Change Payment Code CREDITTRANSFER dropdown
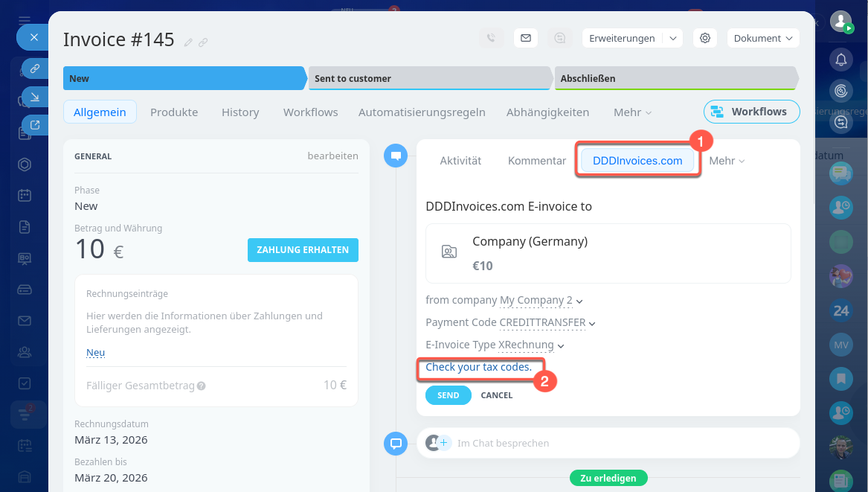Viewport: 868px width, 492px height. point(547,322)
